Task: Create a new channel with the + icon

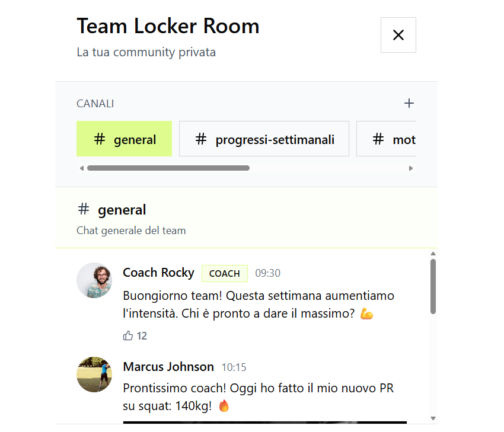Action: (409, 103)
